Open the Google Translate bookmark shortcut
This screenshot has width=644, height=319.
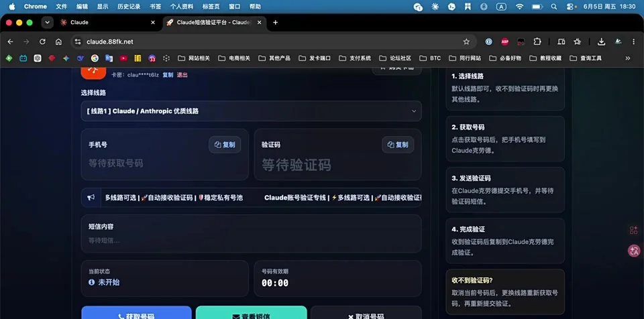[109, 58]
